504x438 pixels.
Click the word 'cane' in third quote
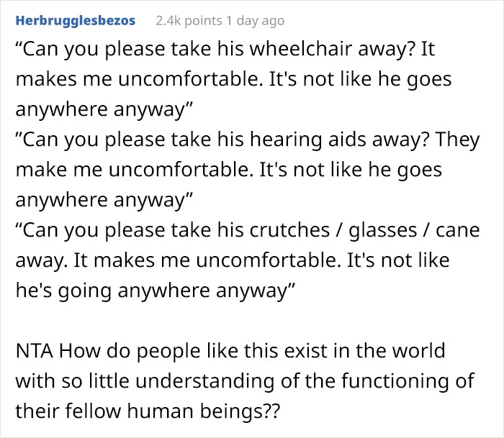click(458, 231)
